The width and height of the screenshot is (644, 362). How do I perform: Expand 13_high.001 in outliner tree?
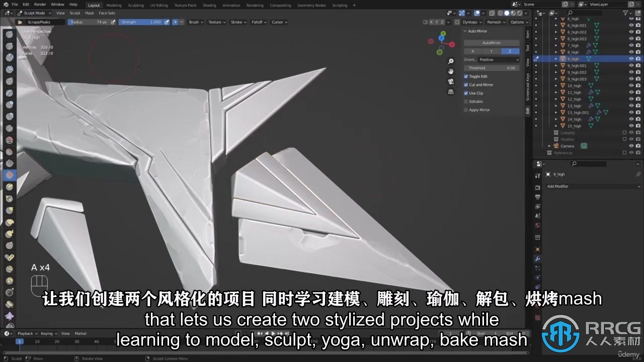[556, 113]
